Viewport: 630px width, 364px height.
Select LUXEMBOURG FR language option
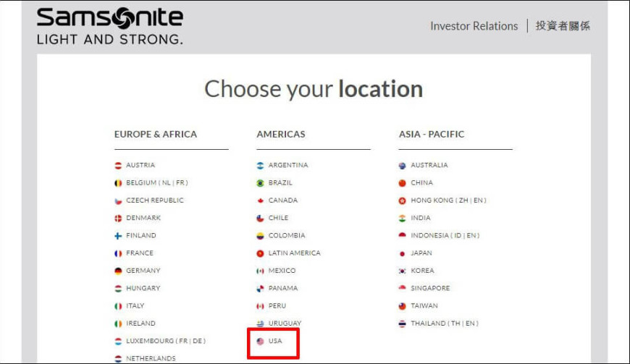pos(183,341)
